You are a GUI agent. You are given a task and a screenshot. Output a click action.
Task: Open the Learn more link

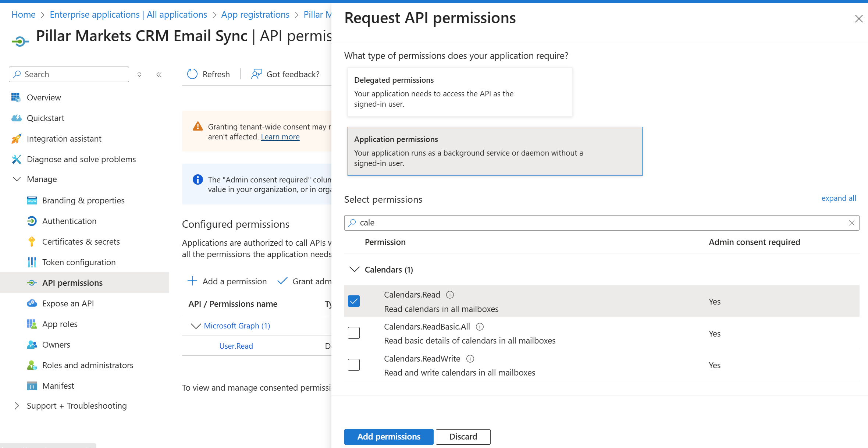point(280,136)
